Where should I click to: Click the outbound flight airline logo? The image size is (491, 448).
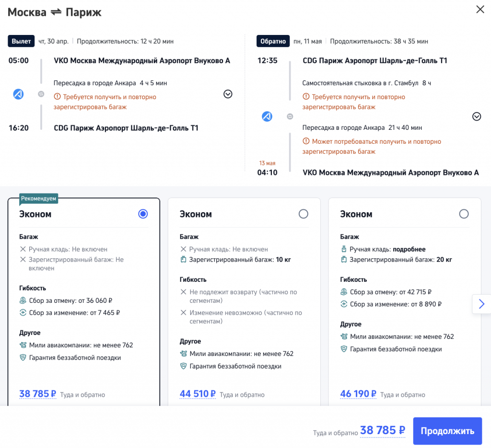coord(18,94)
